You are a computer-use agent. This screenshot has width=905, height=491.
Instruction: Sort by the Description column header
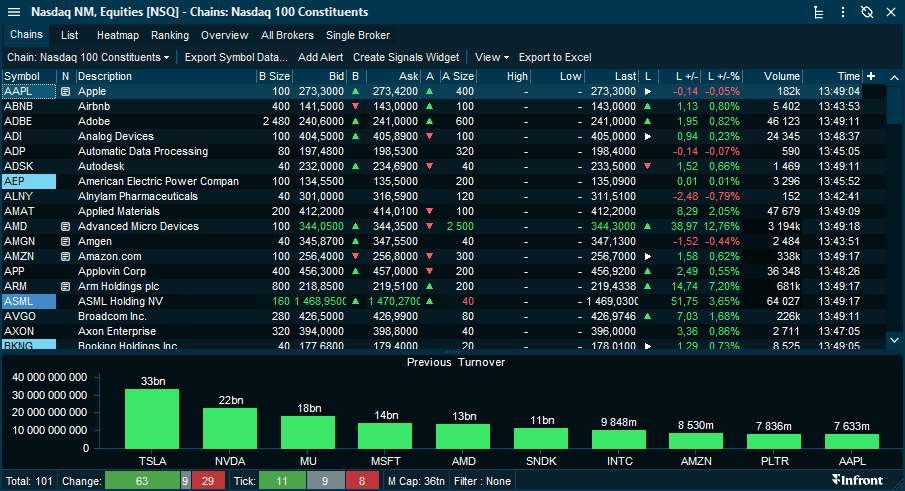pyautogui.click(x=165, y=76)
